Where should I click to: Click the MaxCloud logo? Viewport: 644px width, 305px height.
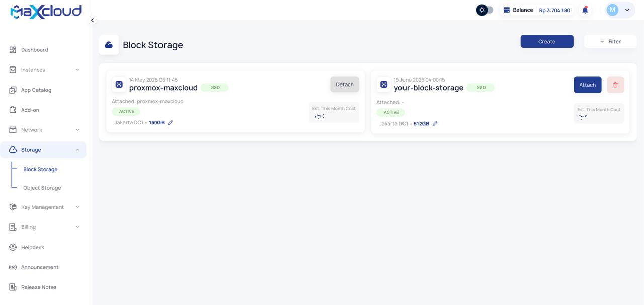[46, 12]
